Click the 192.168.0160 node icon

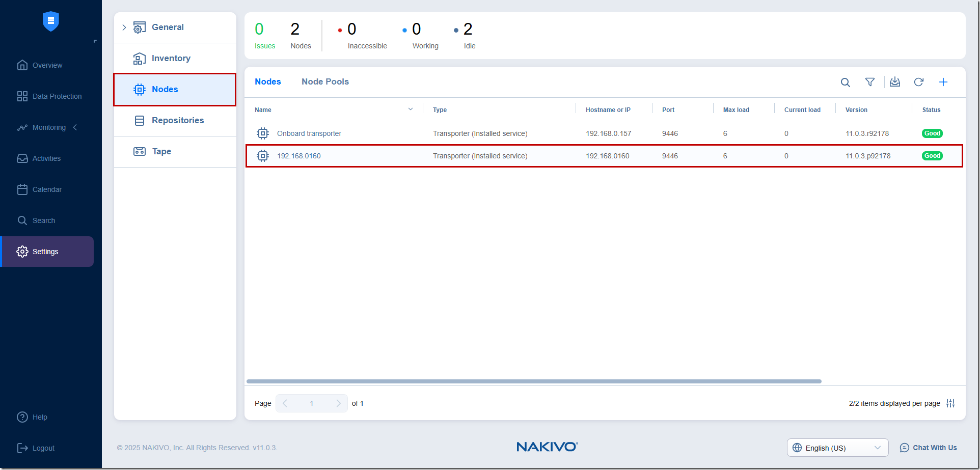click(x=263, y=156)
